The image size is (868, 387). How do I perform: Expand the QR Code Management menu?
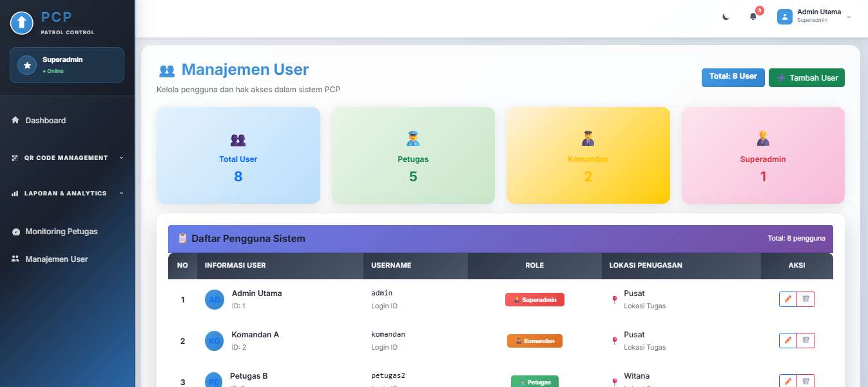[67, 158]
